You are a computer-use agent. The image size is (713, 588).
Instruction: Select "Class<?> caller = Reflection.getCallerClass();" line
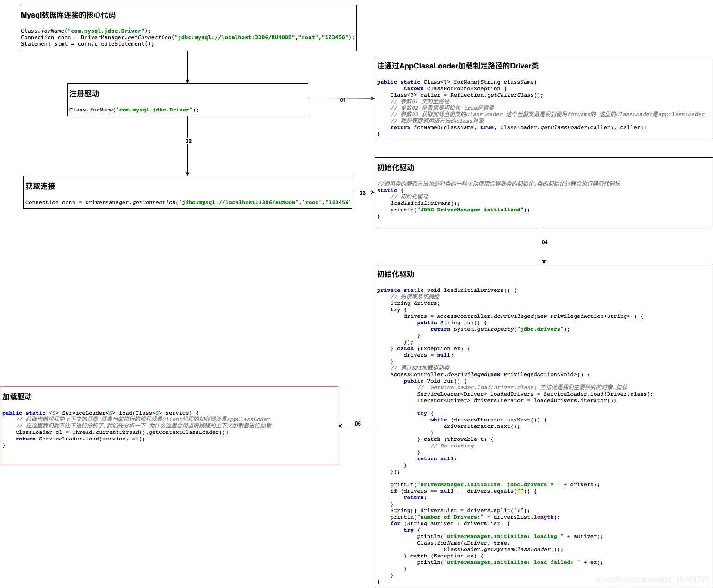coord(466,95)
